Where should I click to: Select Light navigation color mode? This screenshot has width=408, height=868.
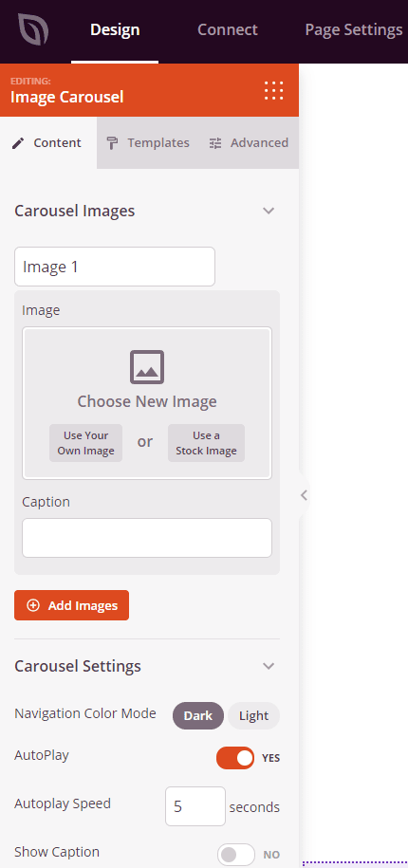point(254,716)
